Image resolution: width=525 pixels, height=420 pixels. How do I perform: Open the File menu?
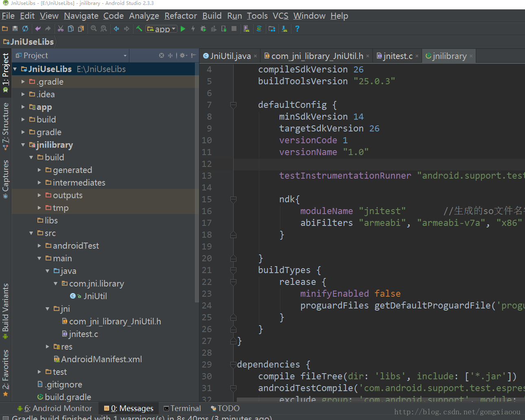(x=8, y=16)
